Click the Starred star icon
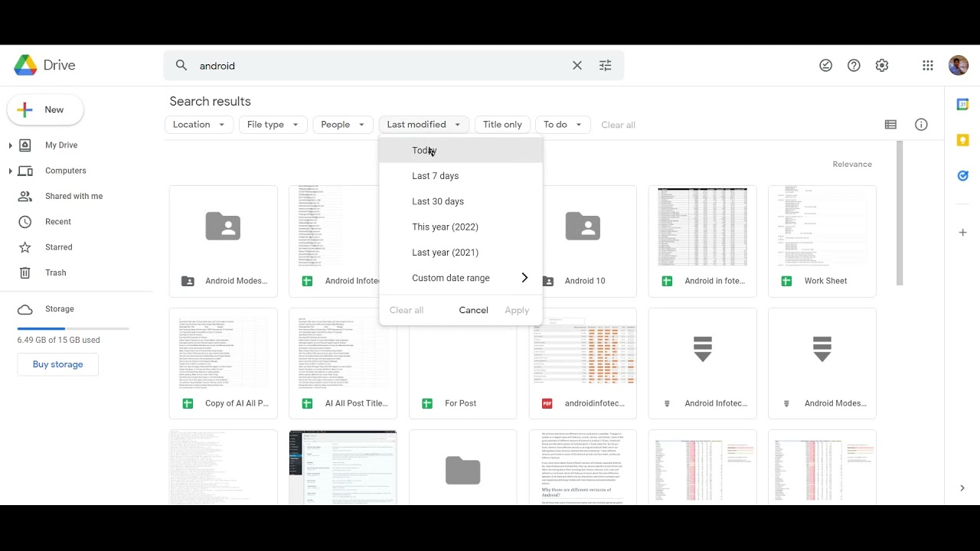 point(25,247)
